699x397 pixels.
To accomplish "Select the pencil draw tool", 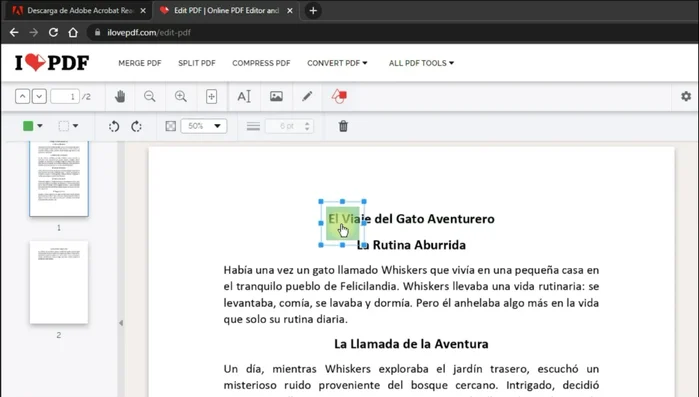I will (x=307, y=96).
